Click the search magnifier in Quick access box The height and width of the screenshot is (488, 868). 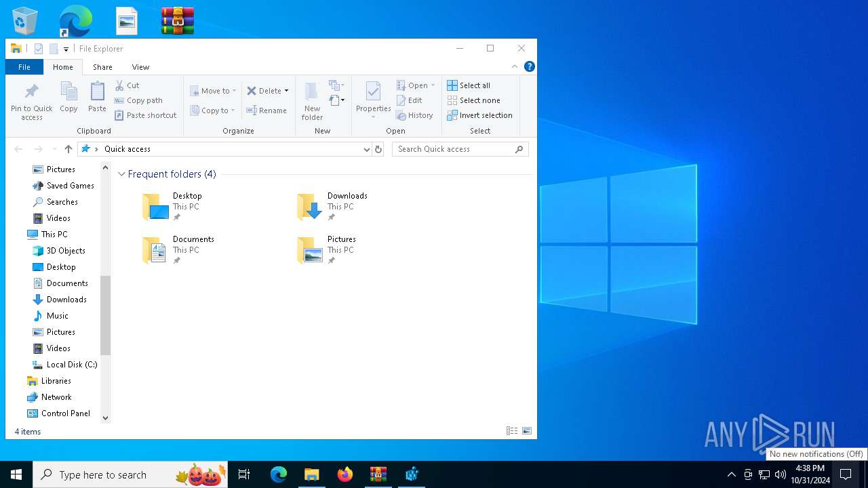point(519,149)
